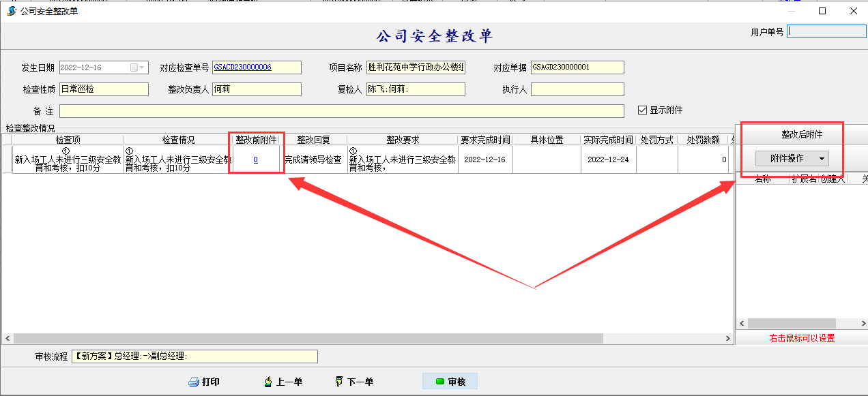Click the 要求完成时间 column header

(x=484, y=140)
